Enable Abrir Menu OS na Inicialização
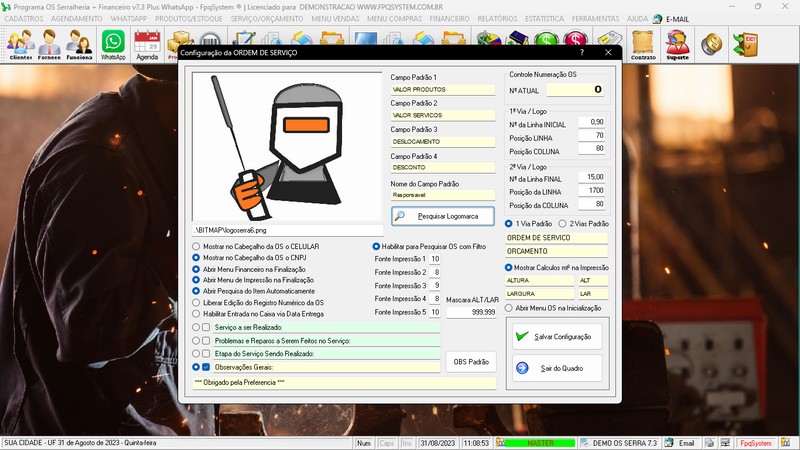800x450 pixels. [509, 308]
